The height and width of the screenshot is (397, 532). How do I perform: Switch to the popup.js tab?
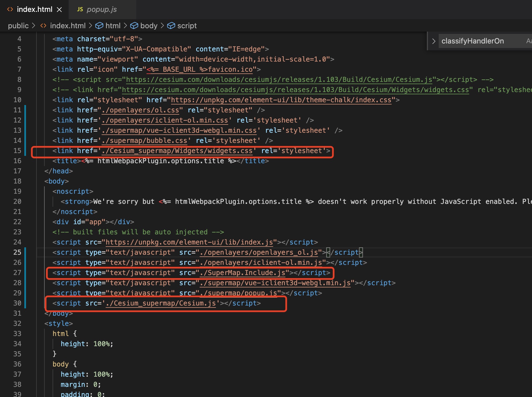[102, 10]
